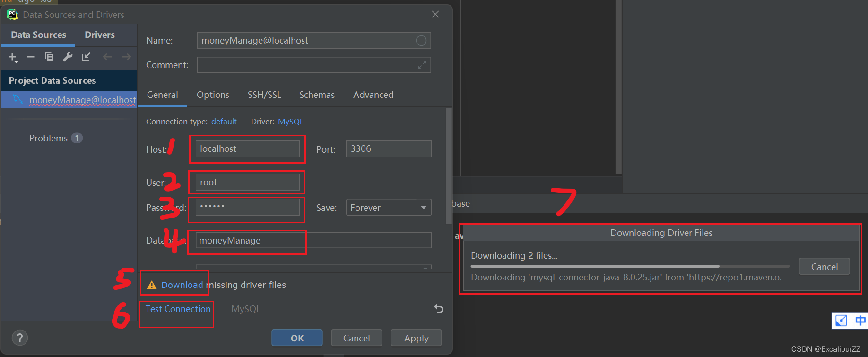This screenshot has width=868, height=357.
Task: Click the mysql-connector-java-8.0.25.jar status text
Action: pos(625,278)
